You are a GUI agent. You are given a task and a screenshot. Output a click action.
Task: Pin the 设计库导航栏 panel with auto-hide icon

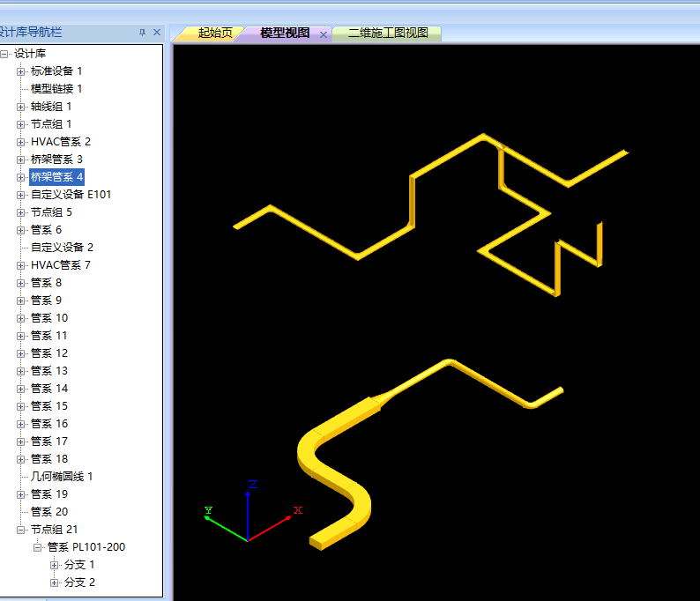click(x=142, y=33)
